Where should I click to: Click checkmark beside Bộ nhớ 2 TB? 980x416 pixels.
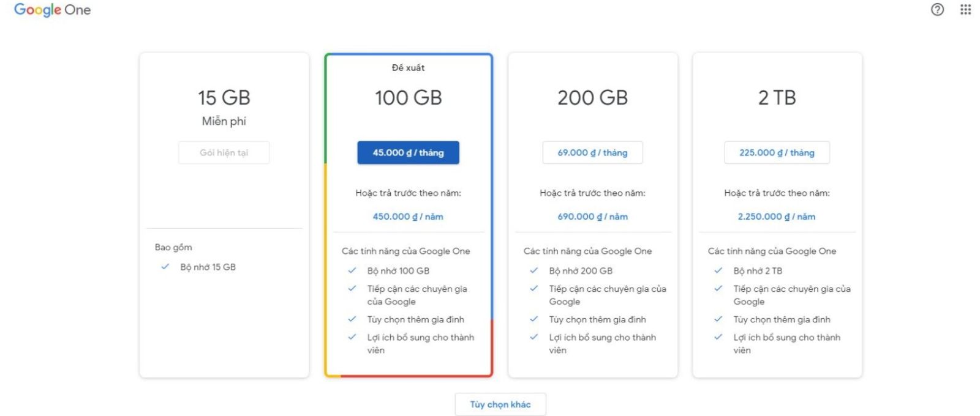point(718,270)
